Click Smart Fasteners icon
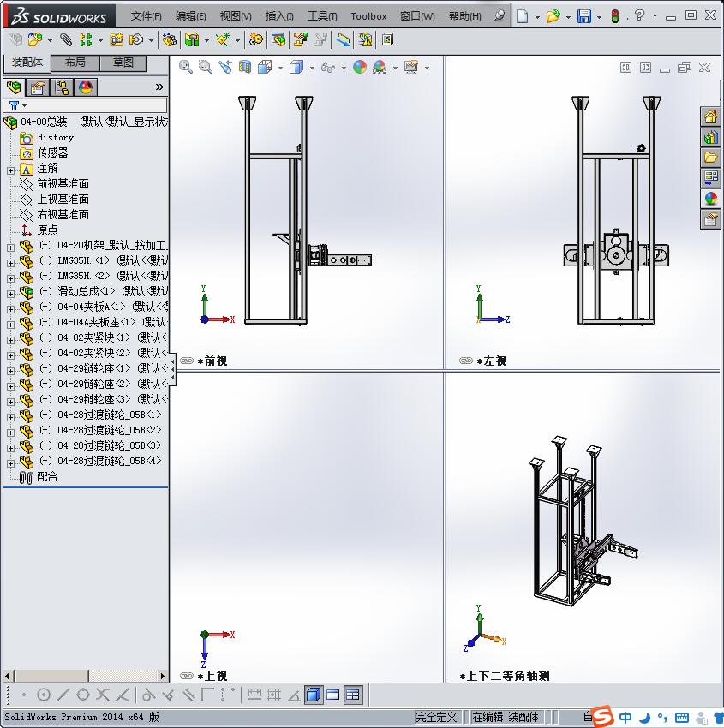This screenshot has height=728, width=724. click(117, 40)
